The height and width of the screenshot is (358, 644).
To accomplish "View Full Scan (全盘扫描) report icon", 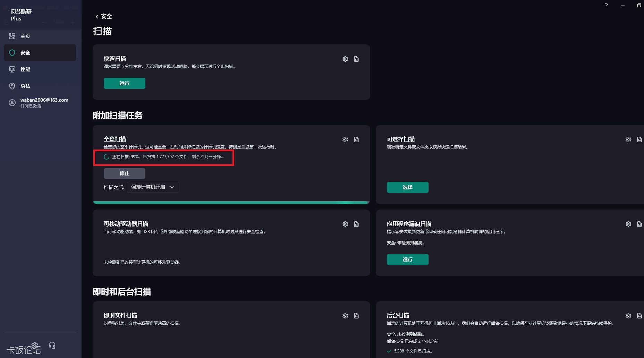I will [x=356, y=139].
